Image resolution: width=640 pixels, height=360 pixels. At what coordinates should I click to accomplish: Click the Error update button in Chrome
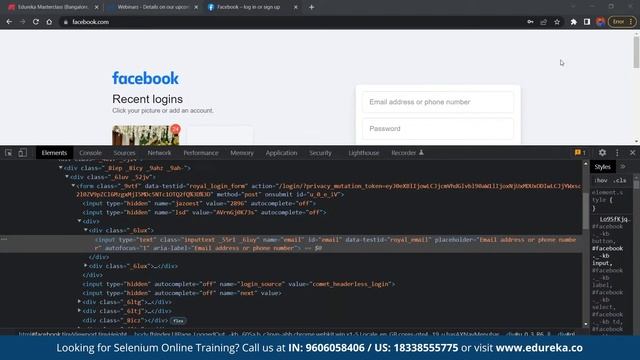622,22
